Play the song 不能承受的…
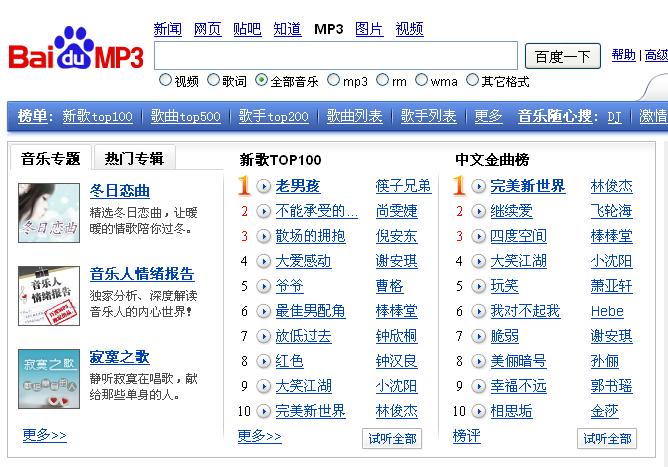This screenshot has height=467, width=668. pyautogui.click(x=264, y=211)
